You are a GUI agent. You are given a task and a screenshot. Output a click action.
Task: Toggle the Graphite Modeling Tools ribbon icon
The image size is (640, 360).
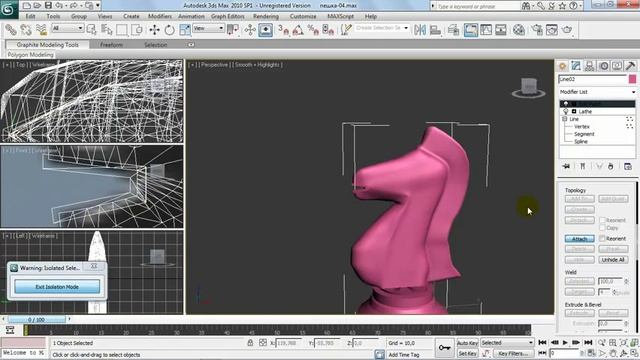[x=471, y=30]
